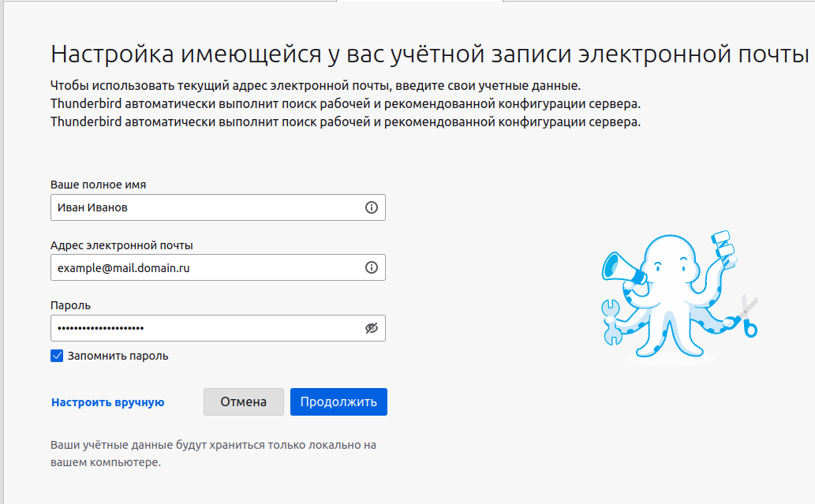Viewport: 815px width, 504px height.
Task: Click the "Запомнить пароль" label text
Action: pyautogui.click(x=118, y=356)
